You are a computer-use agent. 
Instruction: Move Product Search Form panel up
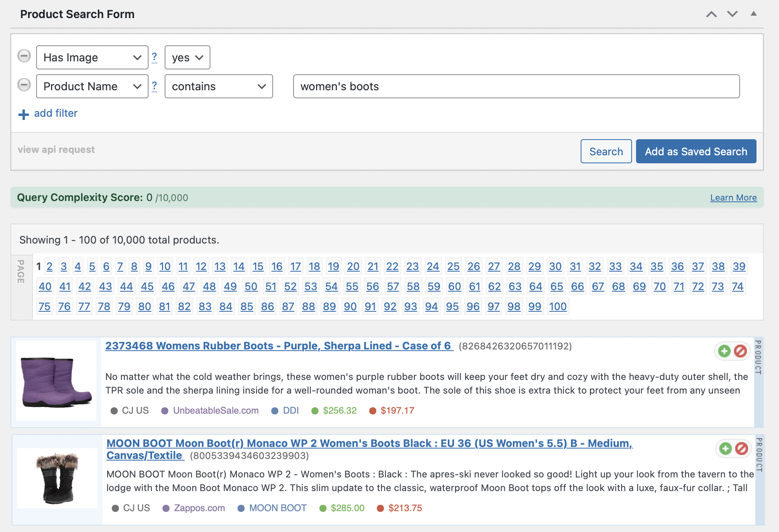711,14
